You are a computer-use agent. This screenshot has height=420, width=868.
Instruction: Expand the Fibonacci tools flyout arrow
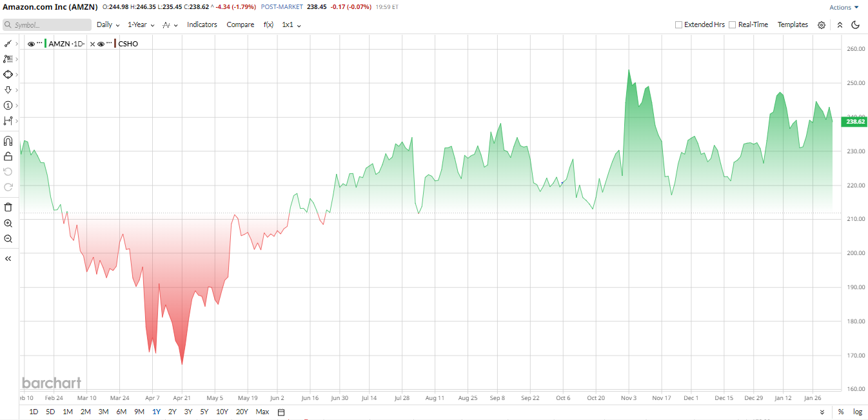pyautogui.click(x=17, y=59)
